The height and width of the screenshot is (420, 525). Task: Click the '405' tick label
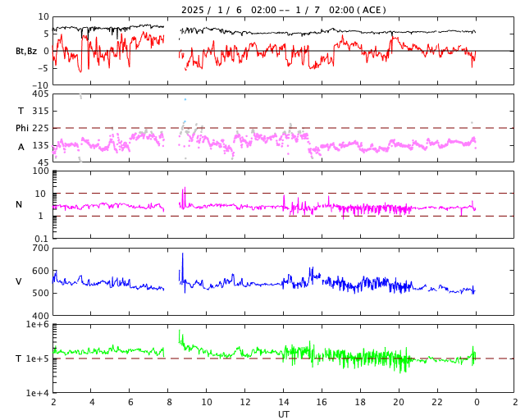tap(40, 94)
